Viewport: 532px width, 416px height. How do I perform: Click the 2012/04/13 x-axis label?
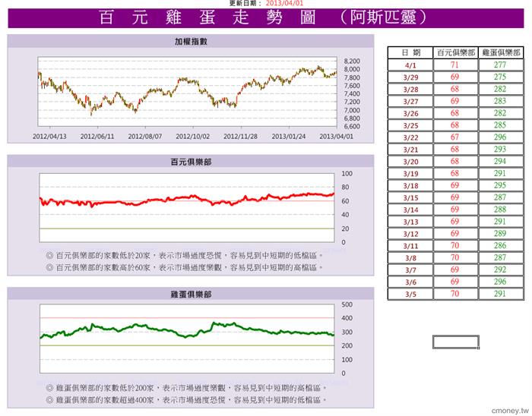pos(49,136)
